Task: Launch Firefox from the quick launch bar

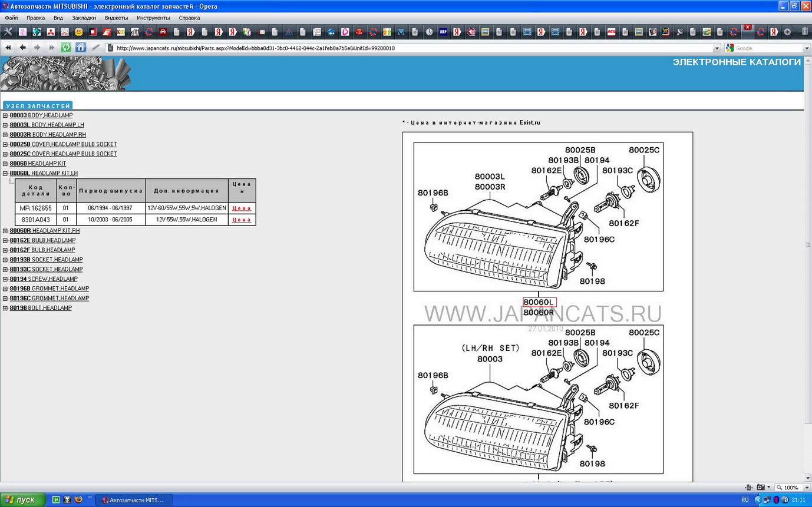Action: 78,499
